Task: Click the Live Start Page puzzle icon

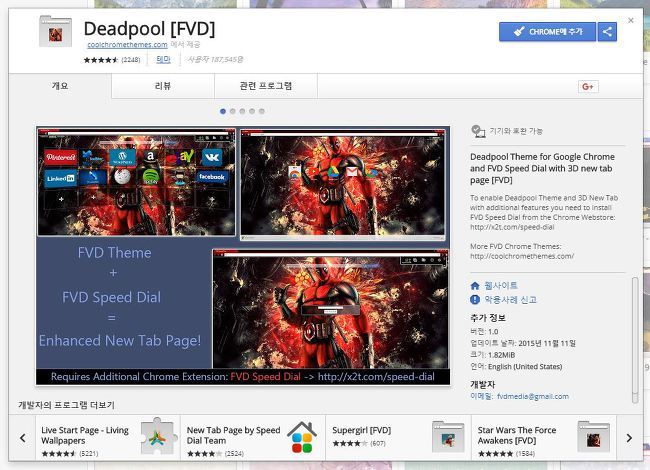Action: coord(158,436)
